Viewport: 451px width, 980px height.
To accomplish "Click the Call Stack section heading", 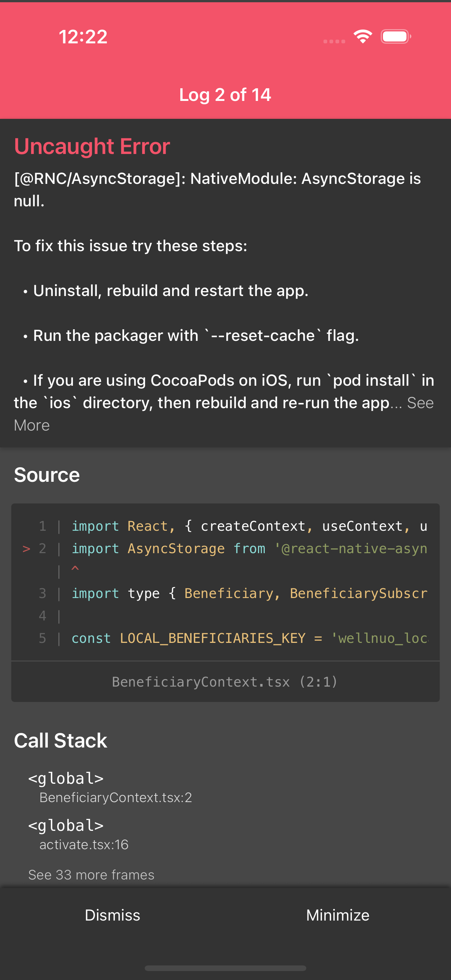I will pos(61,740).
